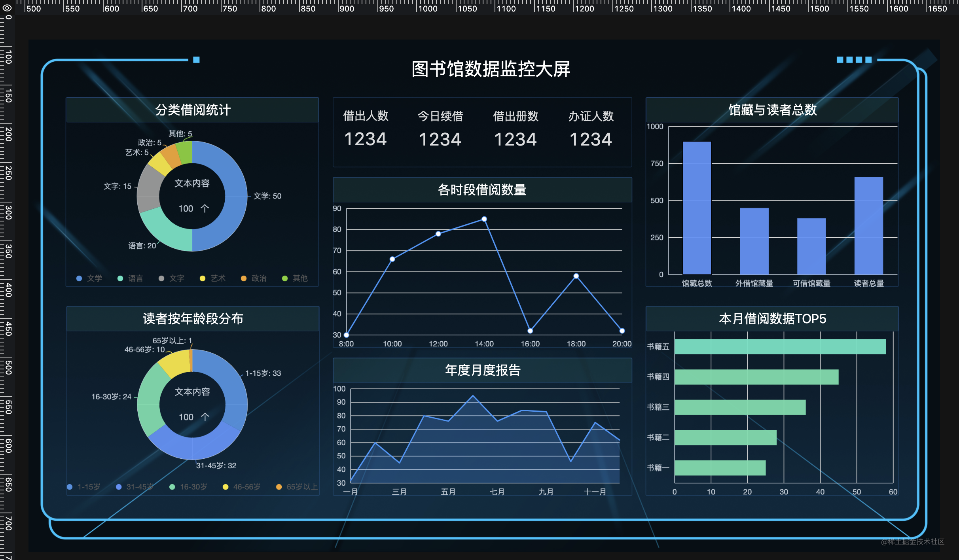Screen dimensions: 959x560
Task: Click the 18:00 data point marker
Action: pos(576,276)
